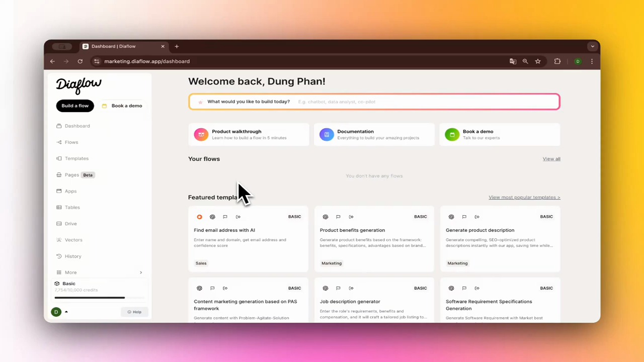Click the Diaflow logo

79,85
